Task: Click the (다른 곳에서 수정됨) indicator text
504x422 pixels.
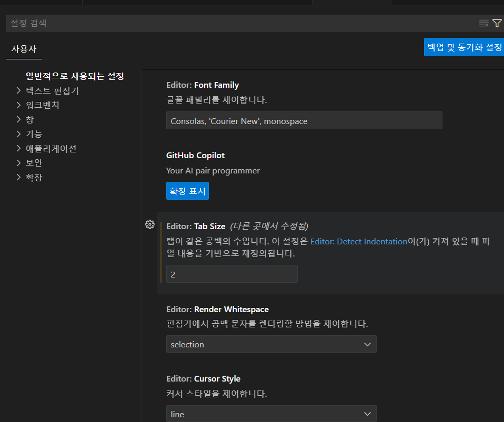Action: tap(269, 227)
